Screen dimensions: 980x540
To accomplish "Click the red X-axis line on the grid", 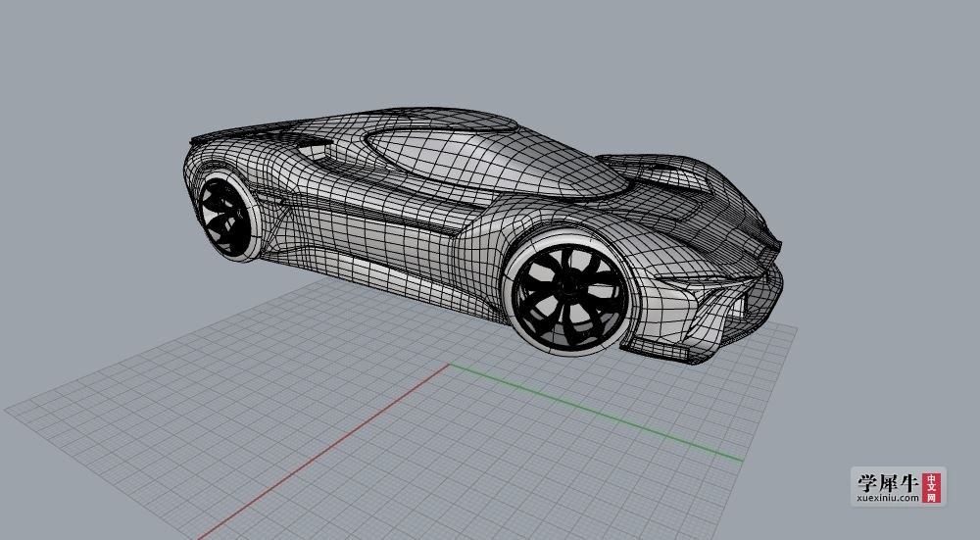I will point(323,452).
